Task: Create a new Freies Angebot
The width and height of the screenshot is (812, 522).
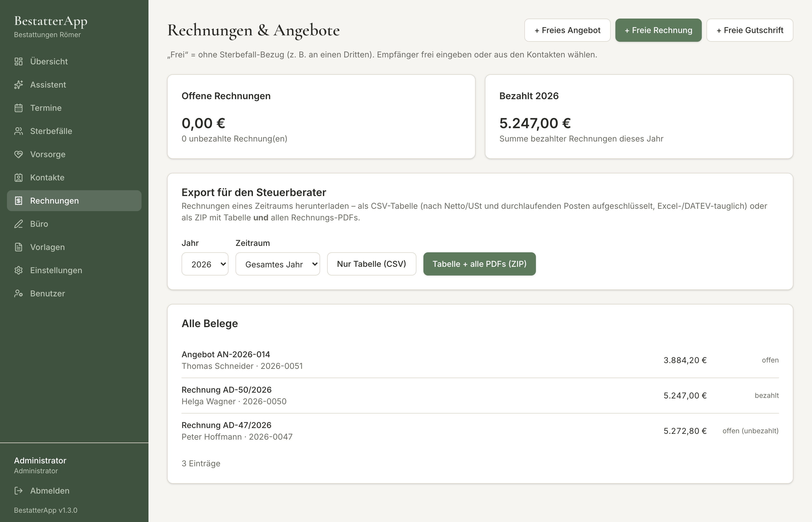Action: point(567,30)
